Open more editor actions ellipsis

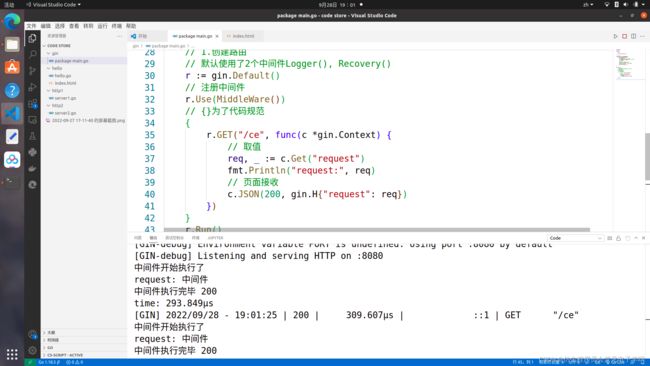point(643,36)
